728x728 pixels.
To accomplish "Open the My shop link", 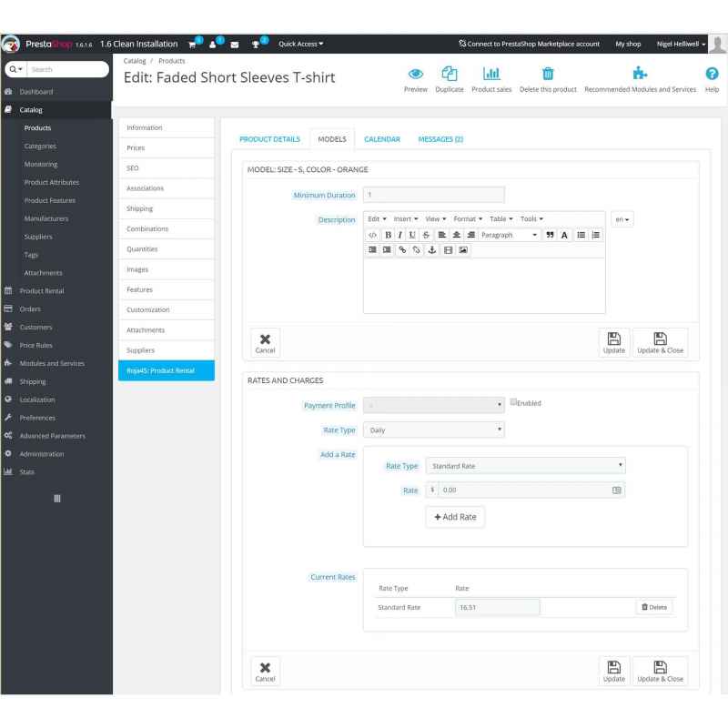I will 628,44.
